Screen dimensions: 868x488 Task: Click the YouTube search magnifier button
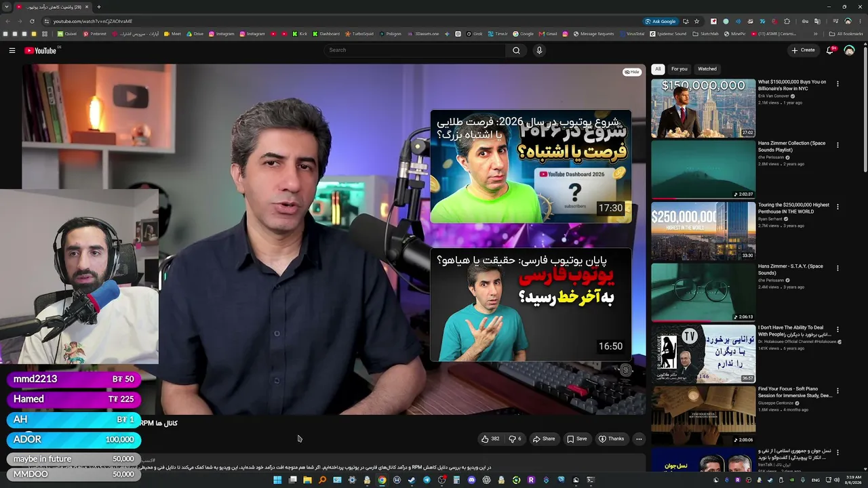(516, 50)
